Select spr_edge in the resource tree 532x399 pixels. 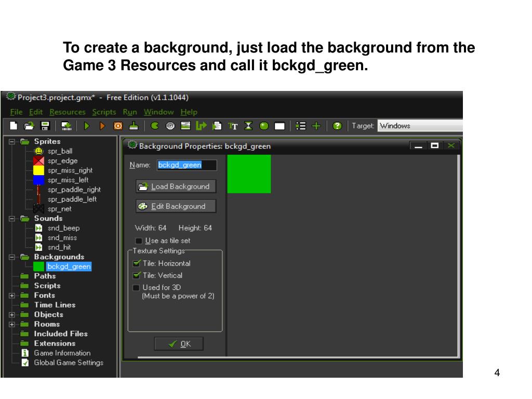pos(63,161)
